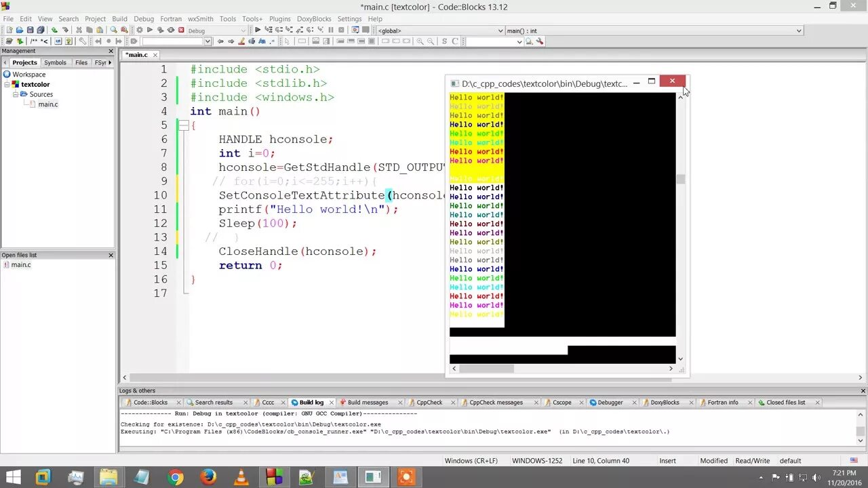Open the Fortran menu
Screen dimensions: 868x488
pos(171,19)
